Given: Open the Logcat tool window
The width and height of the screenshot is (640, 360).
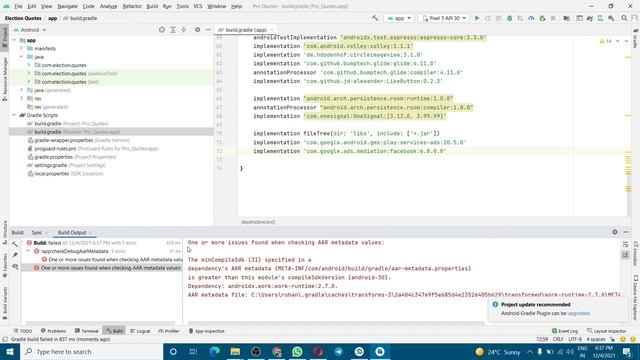Looking at the screenshot, I should click(140, 331).
